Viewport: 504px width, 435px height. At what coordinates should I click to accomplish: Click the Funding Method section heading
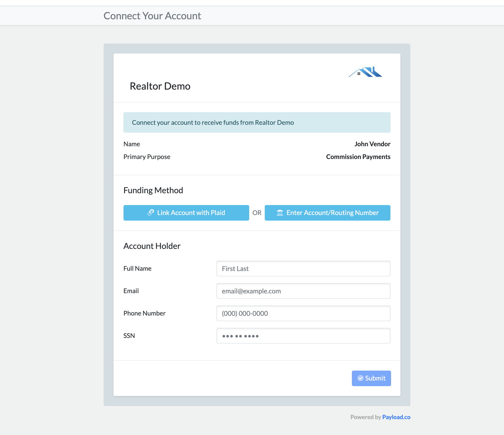click(153, 190)
